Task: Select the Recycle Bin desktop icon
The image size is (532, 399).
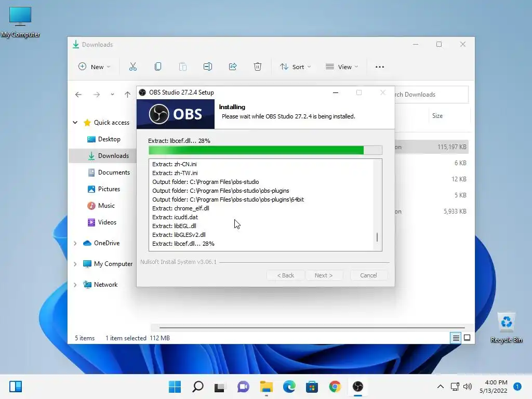Action: point(506,328)
